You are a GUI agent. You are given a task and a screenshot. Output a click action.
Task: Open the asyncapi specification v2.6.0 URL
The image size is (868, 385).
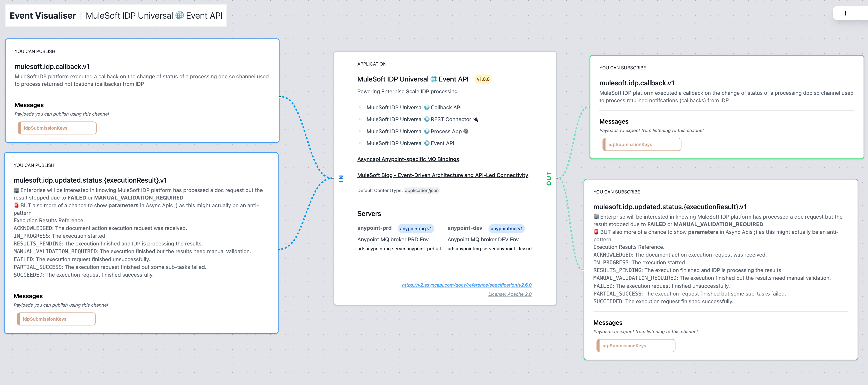pos(466,285)
